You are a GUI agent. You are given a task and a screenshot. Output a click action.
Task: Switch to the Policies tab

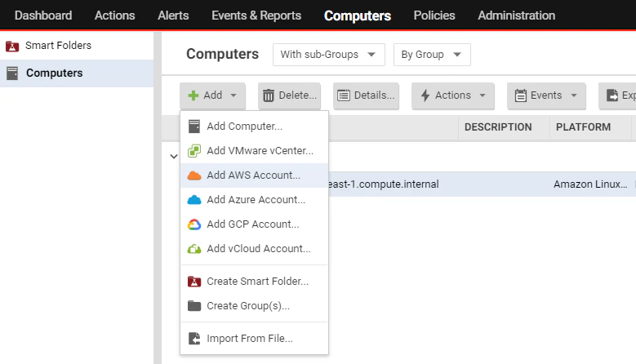click(x=434, y=16)
